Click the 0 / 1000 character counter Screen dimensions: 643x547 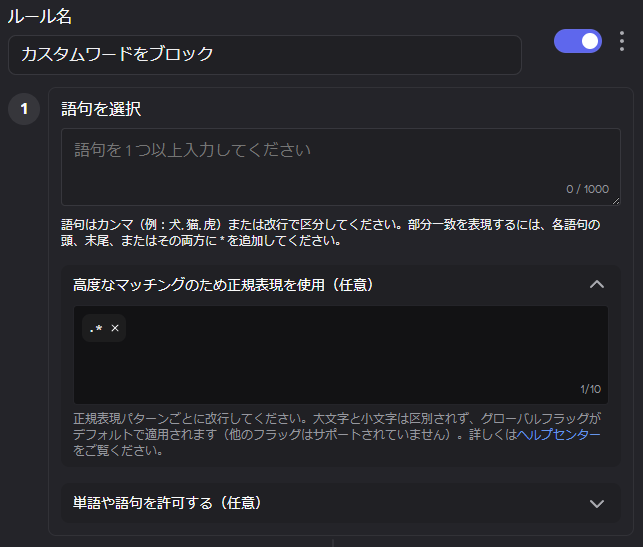pos(586,189)
